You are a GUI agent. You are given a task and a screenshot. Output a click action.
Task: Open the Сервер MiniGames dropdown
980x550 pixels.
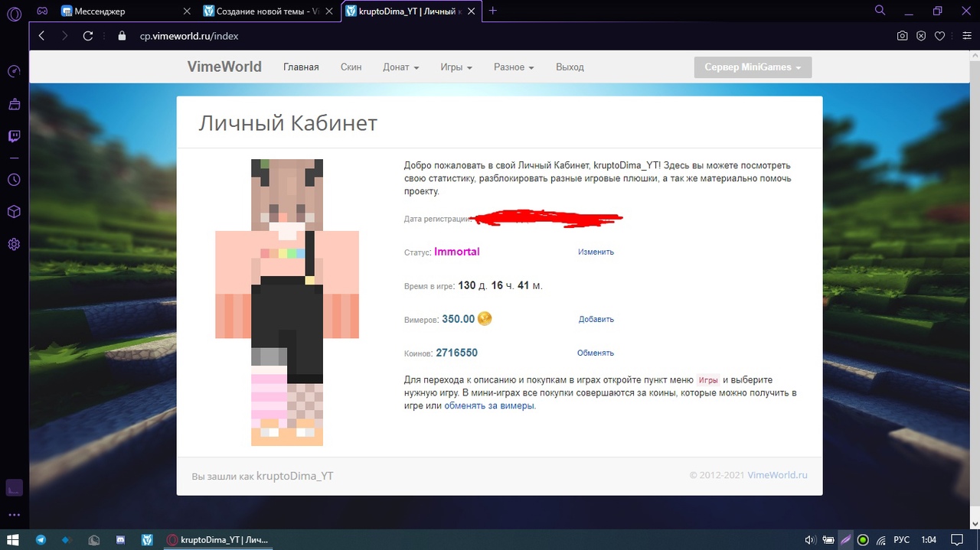click(753, 67)
